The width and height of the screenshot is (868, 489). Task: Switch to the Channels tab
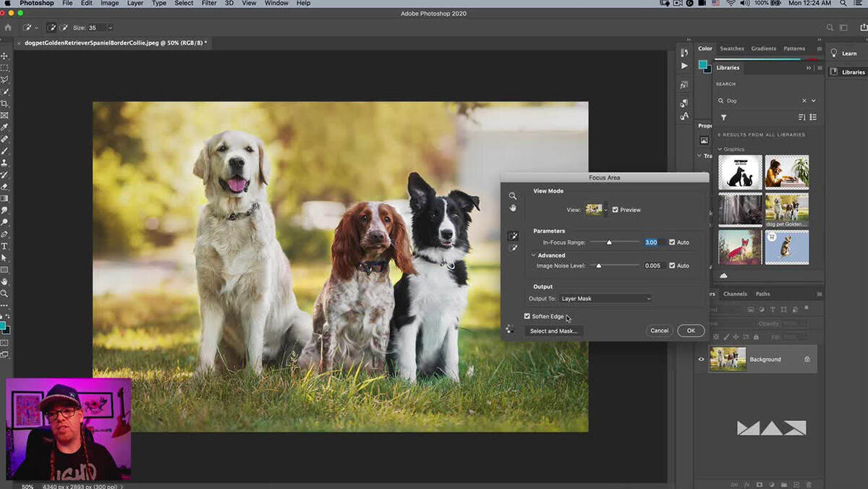(735, 294)
